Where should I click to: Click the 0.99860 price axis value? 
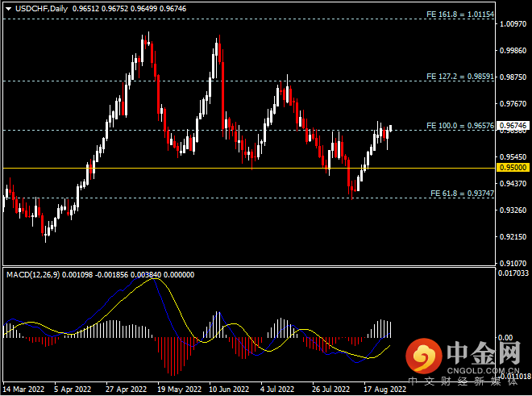click(x=513, y=51)
